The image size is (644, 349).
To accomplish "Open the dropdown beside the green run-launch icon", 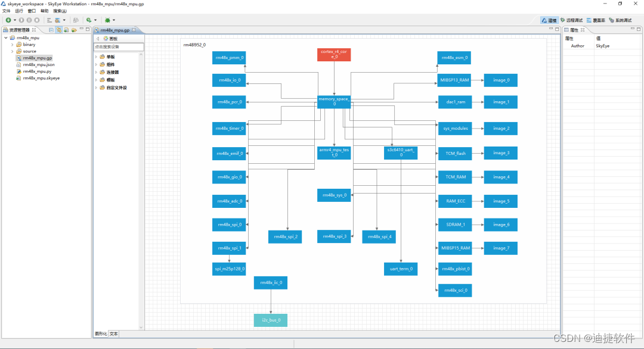I will click(95, 20).
